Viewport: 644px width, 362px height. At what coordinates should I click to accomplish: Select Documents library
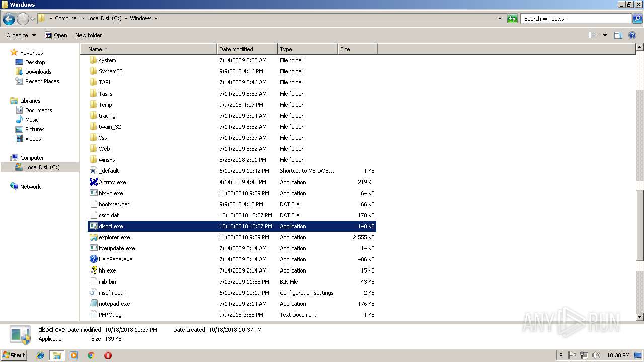(x=38, y=110)
